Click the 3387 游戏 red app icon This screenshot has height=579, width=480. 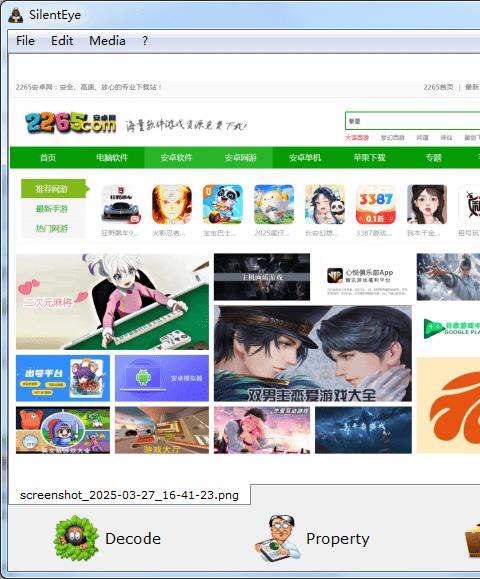pos(376,205)
